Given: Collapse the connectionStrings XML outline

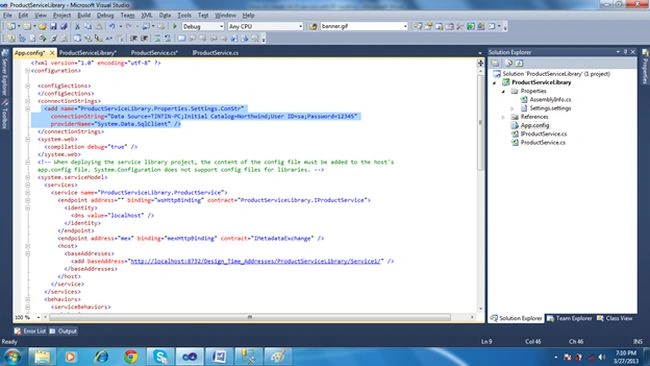Looking at the screenshot, I should tap(28, 101).
